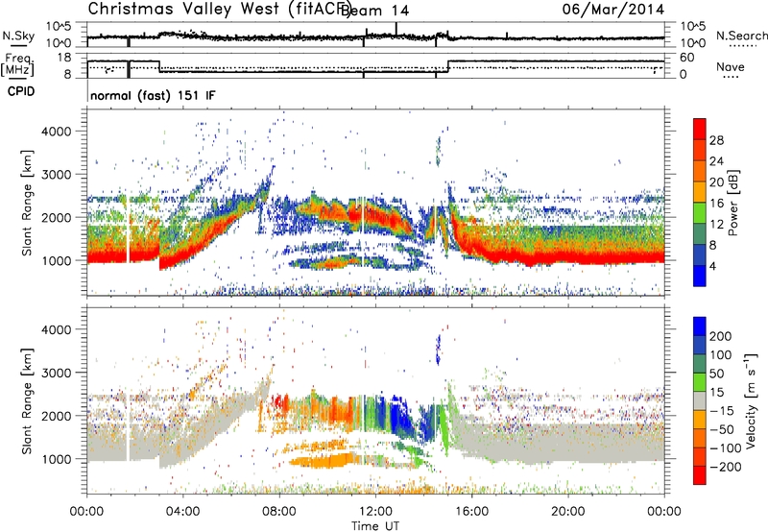The height and width of the screenshot is (532, 768).
Task: Click the dotted line sample under N.Search
Action: point(743,46)
